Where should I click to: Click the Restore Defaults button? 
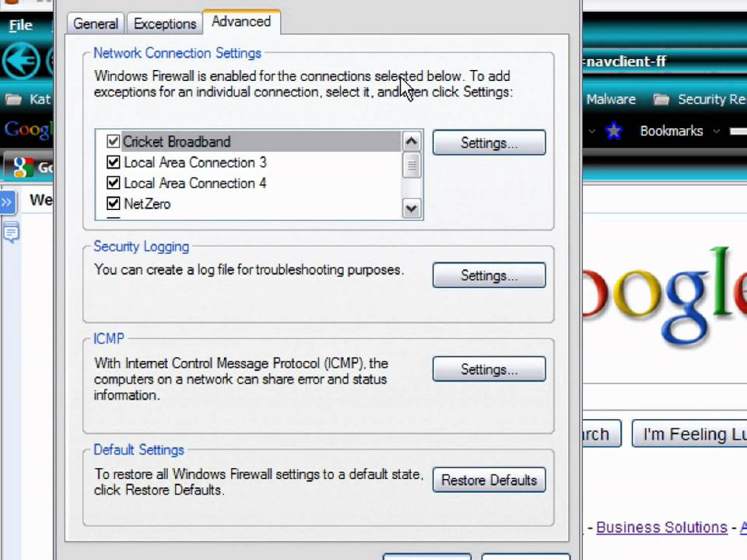coord(489,480)
